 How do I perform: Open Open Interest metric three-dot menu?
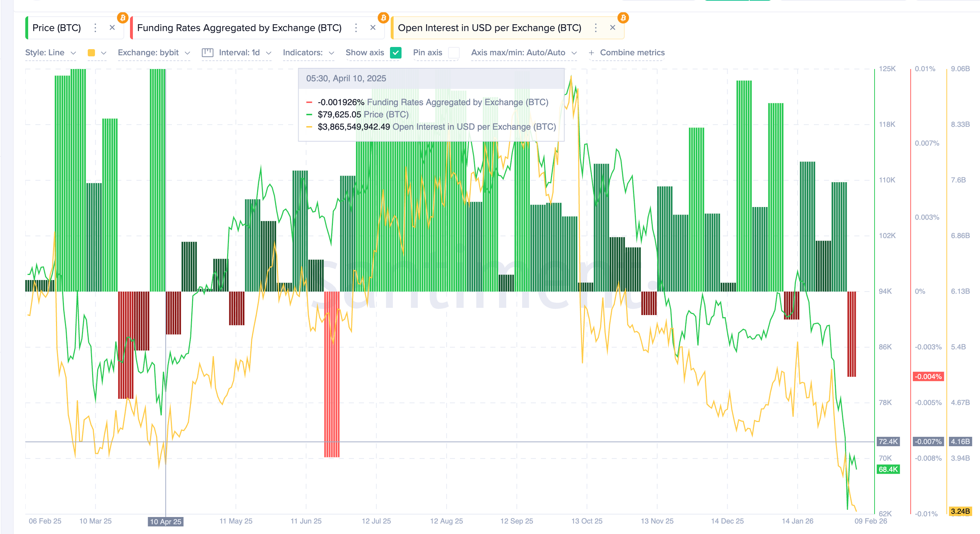coord(596,28)
